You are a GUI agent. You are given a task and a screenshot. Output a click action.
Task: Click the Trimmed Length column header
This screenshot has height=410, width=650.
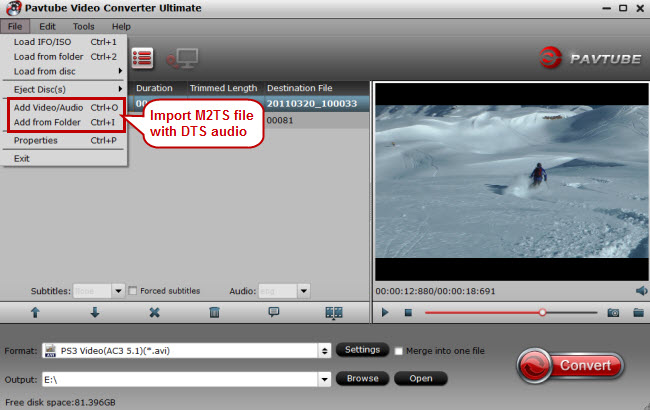223,88
